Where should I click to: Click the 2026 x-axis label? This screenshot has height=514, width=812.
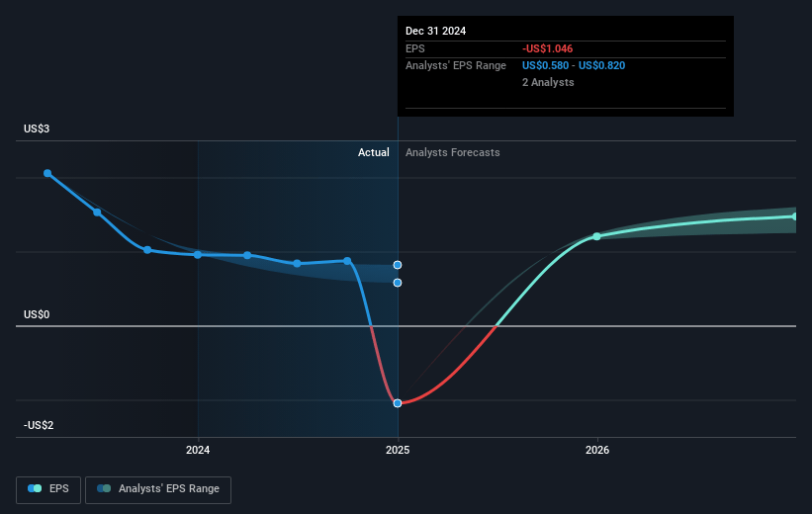point(597,451)
